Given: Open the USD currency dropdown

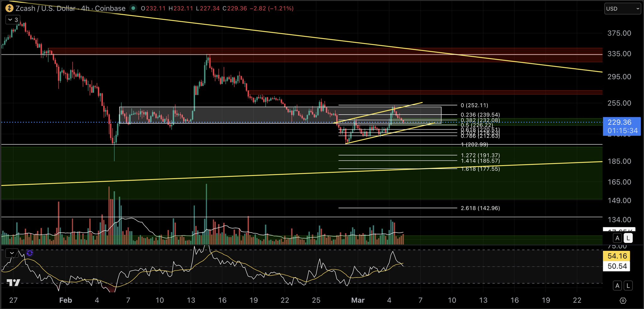Looking at the screenshot, I should 623,8.
